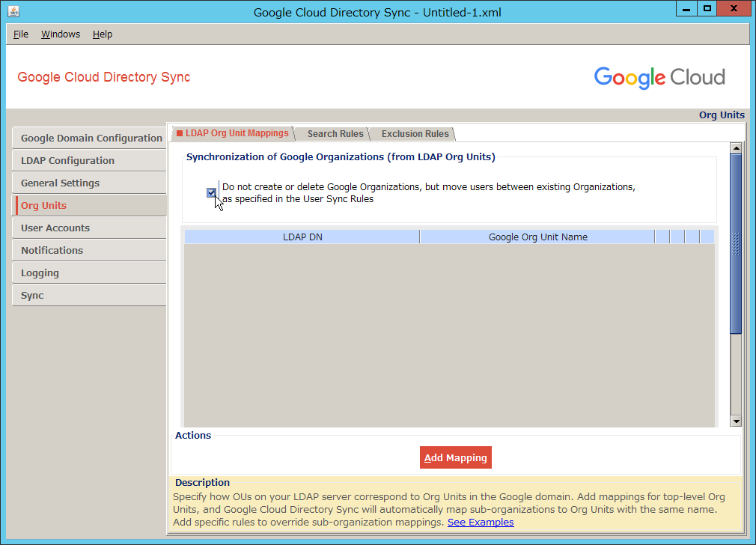Open the File menu
756x545 pixels.
tap(21, 34)
